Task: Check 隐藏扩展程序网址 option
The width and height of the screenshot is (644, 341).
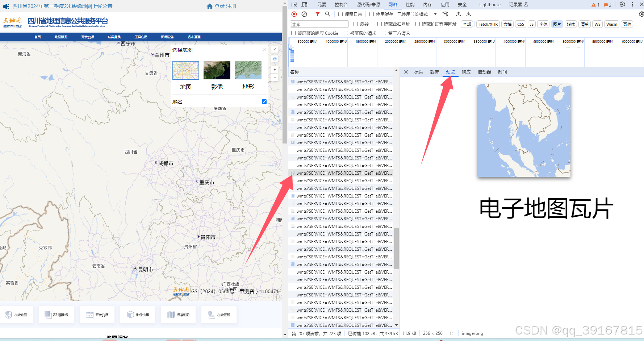Action: (x=418, y=24)
